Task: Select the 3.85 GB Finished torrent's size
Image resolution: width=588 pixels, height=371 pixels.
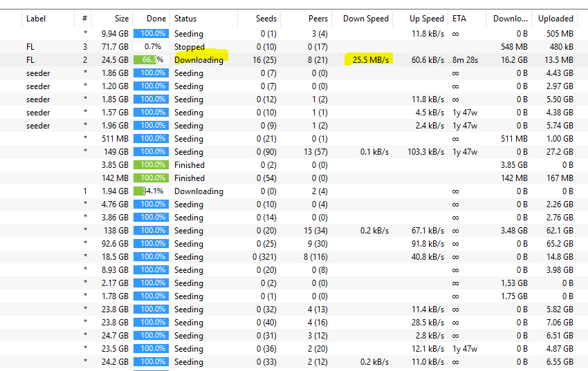Action: pyautogui.click(x=115, y=165)
